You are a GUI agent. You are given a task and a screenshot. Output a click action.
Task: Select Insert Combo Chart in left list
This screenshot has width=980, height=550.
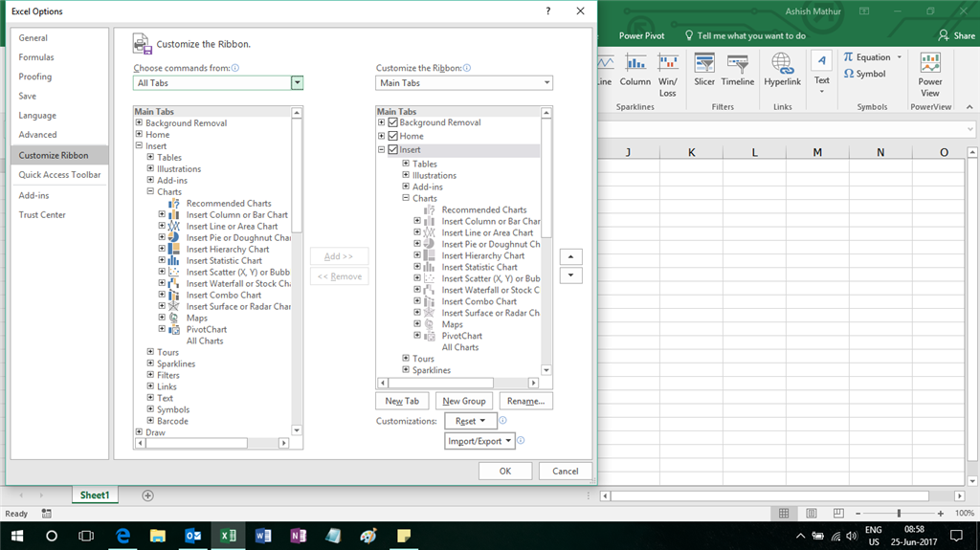tap(224, 295)
